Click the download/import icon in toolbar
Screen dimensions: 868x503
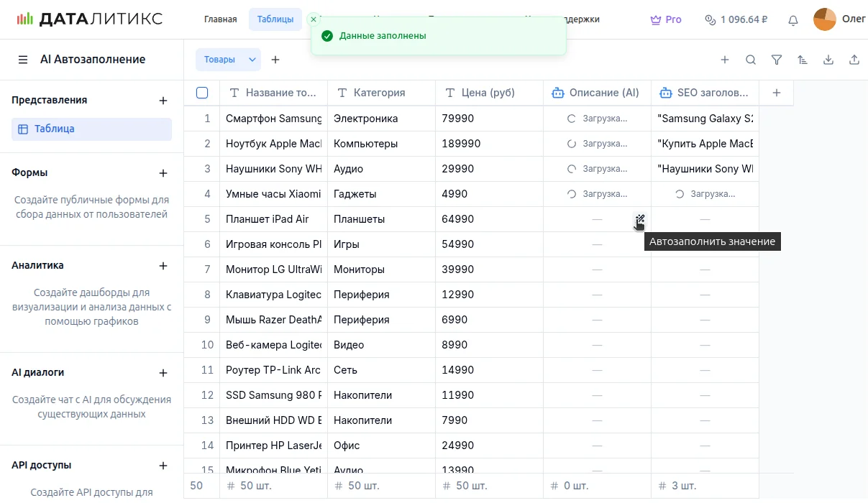click(x=828, y=60)
